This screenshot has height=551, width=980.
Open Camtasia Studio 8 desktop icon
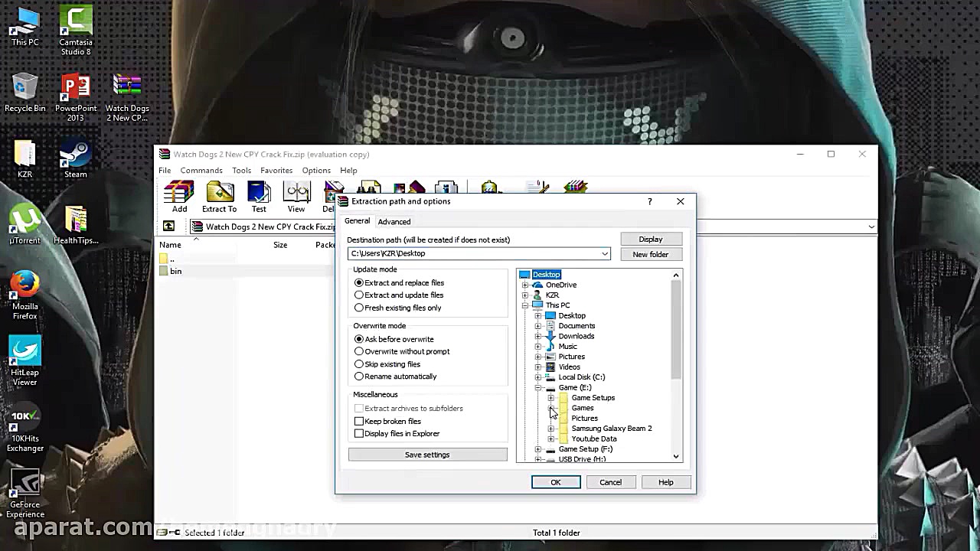coord(76,31)
